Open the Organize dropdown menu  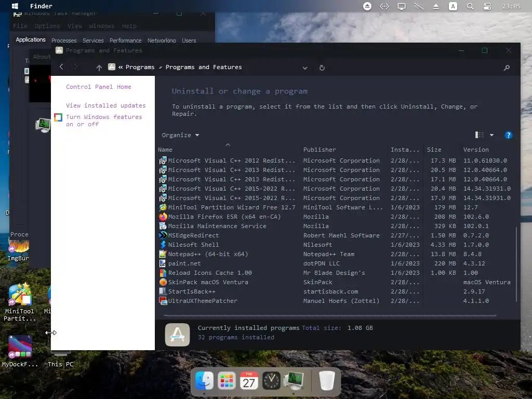click(180, 135)
